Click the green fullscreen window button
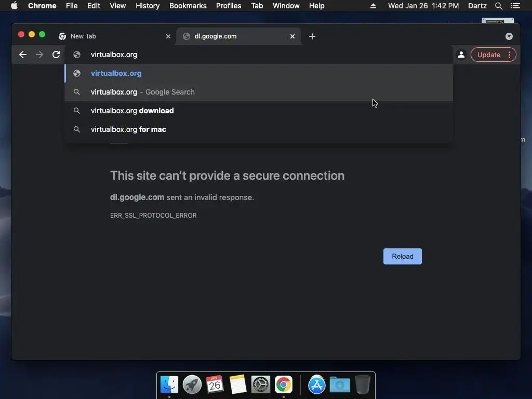This screenshot has height=399, width=532. pos(42,34)
